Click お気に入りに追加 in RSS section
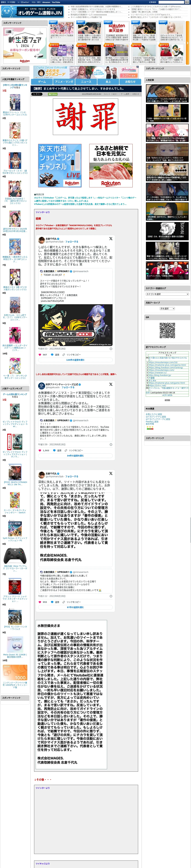The width and height of the screenshot is (191, 868). 154,414
